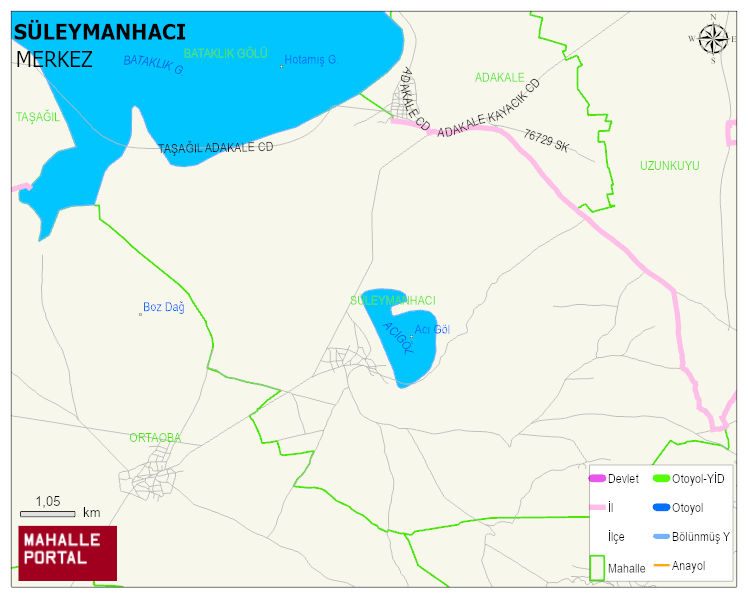
Task: Click the compass rose icon
Action: tap(713, 40)
